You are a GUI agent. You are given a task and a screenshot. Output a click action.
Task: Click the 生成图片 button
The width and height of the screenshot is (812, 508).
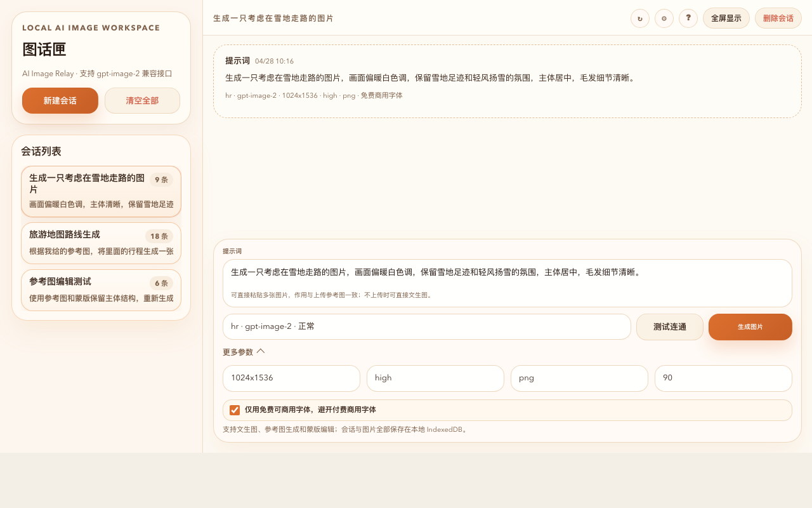[x=750, y=327]
